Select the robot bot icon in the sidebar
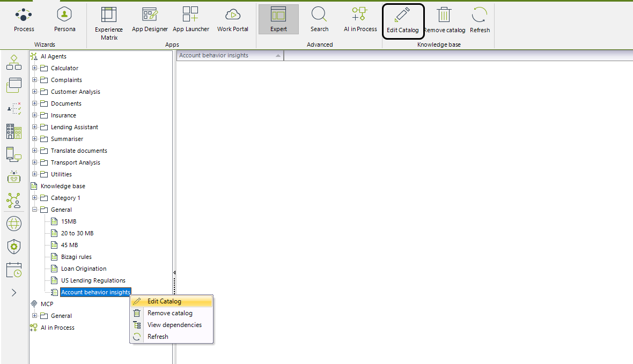This screenshot has height=364, width=633. point(14,177)
